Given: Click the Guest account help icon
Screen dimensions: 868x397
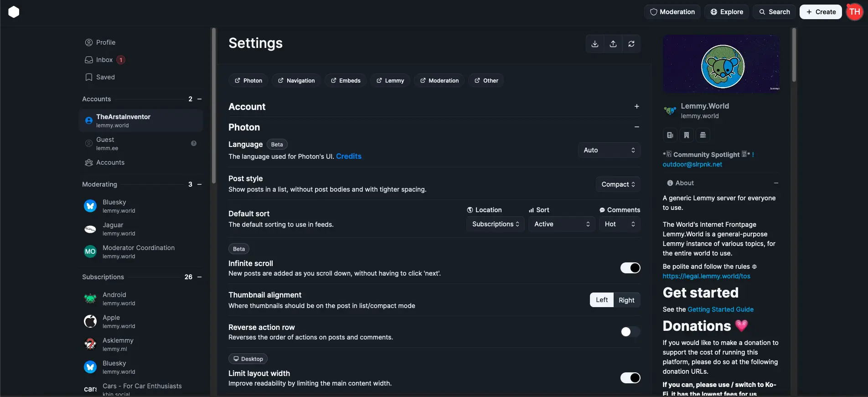Looking at the screenshot, I should pos(194,143).
